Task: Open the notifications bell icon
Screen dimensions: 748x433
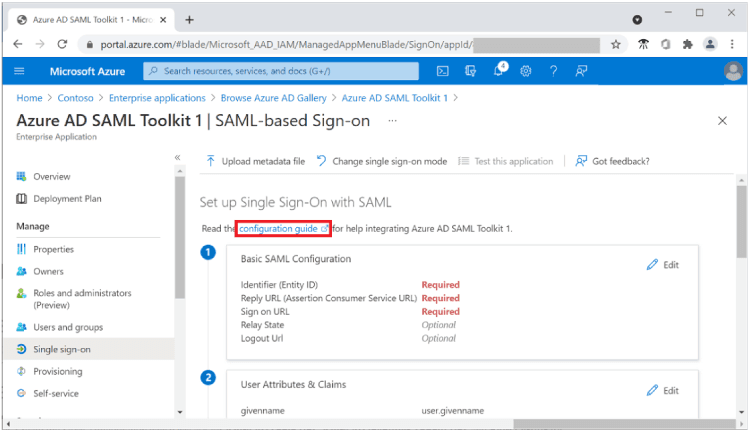Action: 500,71
